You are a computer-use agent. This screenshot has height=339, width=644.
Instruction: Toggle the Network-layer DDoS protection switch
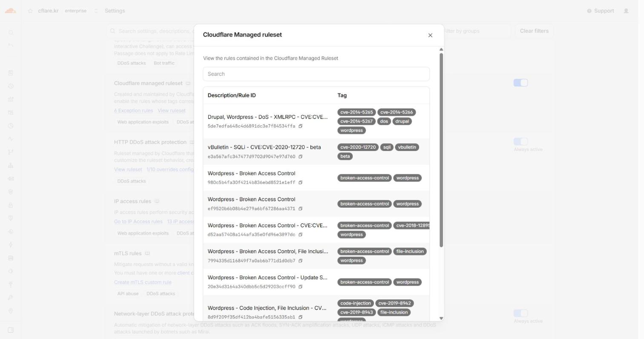(x=520, y=313)
